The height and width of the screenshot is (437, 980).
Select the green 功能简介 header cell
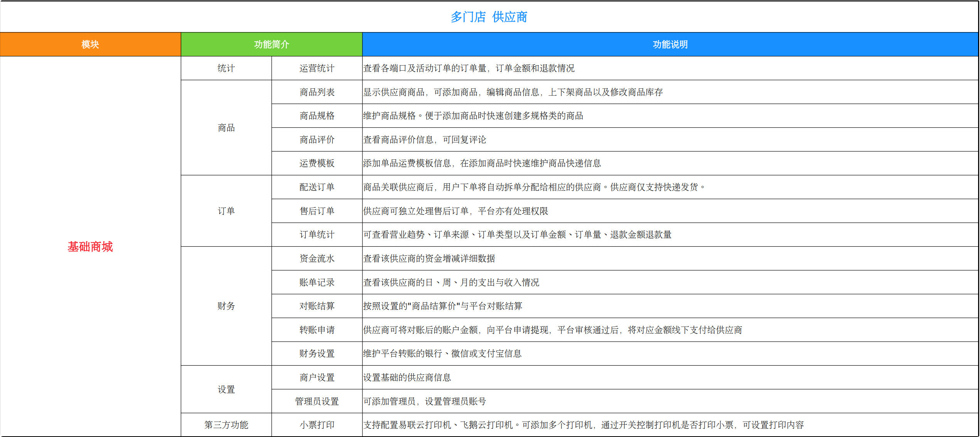[272, 44]
